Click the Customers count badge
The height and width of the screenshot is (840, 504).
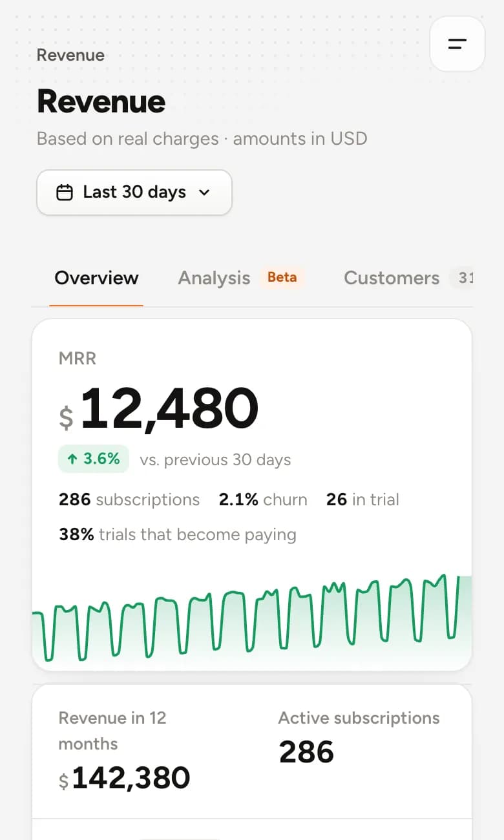point(463,278)
